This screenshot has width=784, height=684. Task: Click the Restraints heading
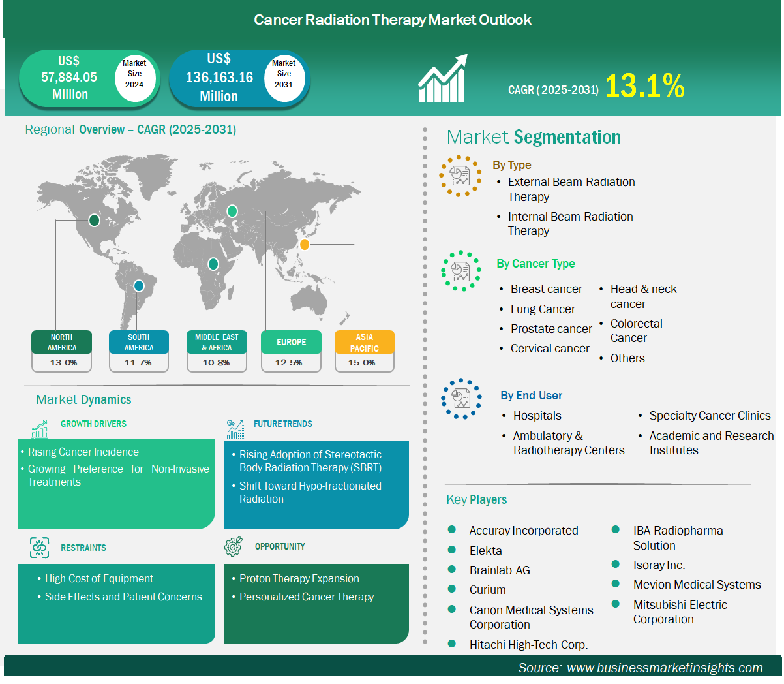tap(83, 548)
